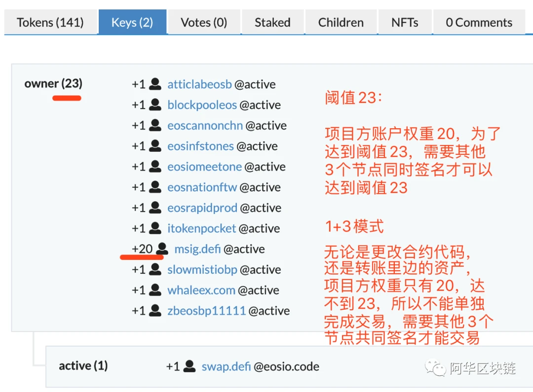The width and height of the screenshot is (533, 392).
Task: Click the user icon beside atticlabeosb
Action: [155, 83]
